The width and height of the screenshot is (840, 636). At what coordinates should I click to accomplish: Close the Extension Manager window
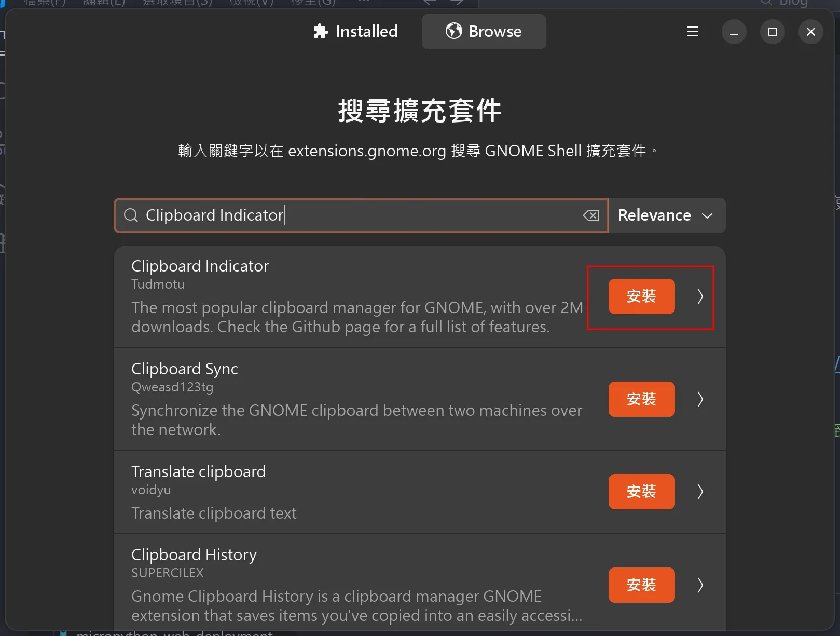click(x=810, y=32)
